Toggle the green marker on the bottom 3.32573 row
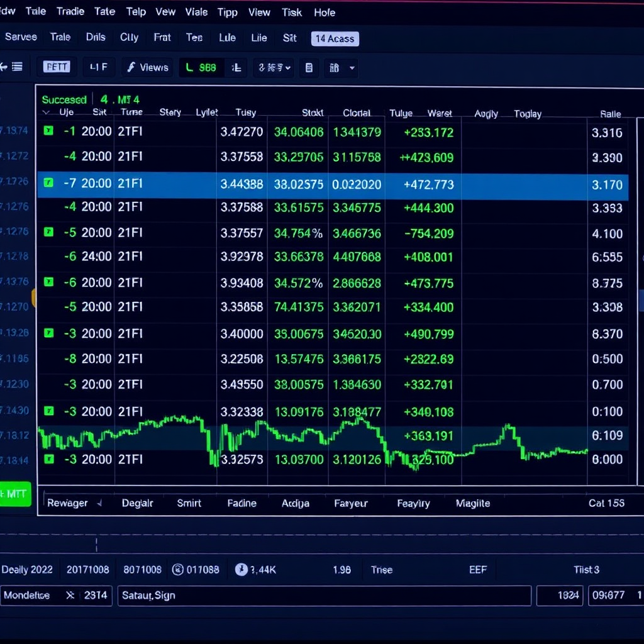 48,459
